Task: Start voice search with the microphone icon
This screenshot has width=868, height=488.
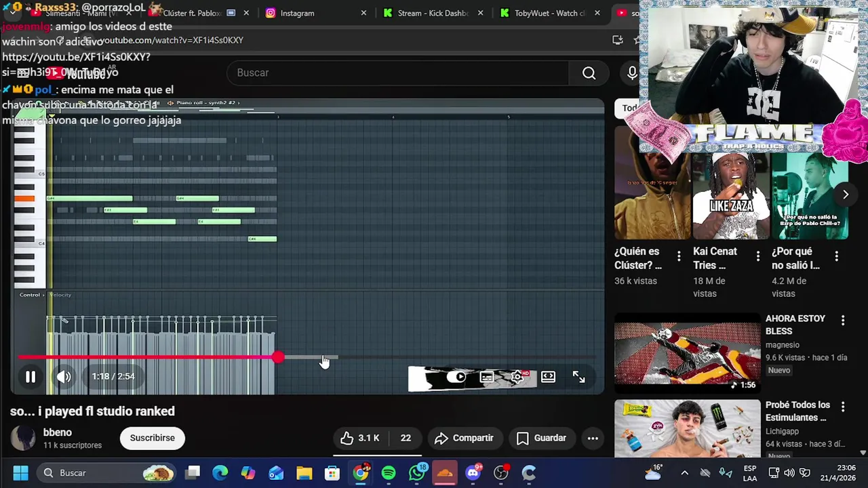Action: (632, 73)
